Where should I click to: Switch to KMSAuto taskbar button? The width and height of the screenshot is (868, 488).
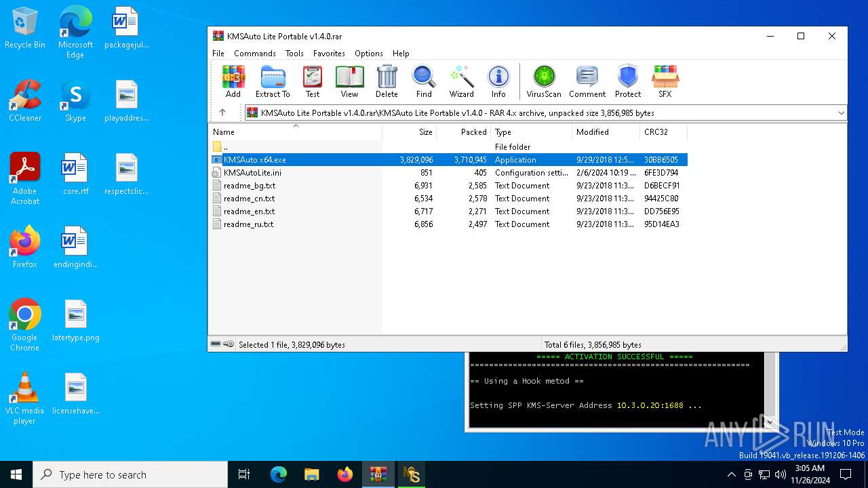(411, 474)
